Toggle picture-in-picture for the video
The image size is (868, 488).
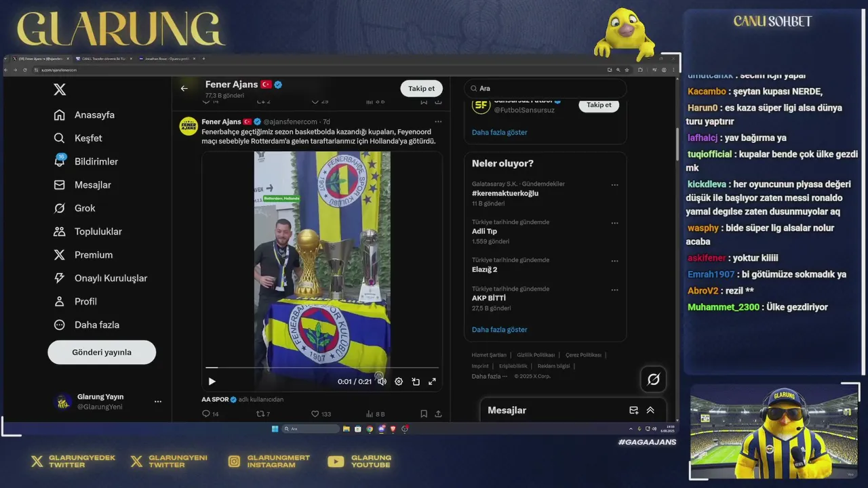point(416,382)
